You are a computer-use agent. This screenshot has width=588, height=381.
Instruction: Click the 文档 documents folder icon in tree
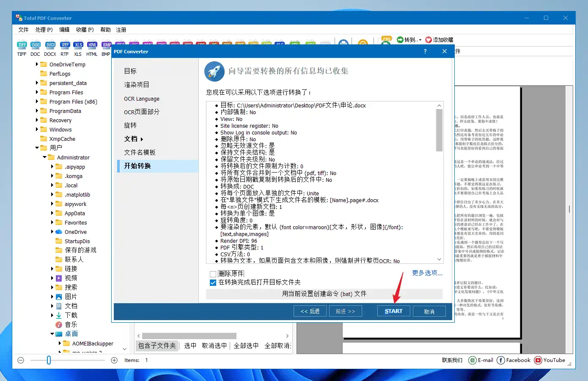tap(59, 306)
